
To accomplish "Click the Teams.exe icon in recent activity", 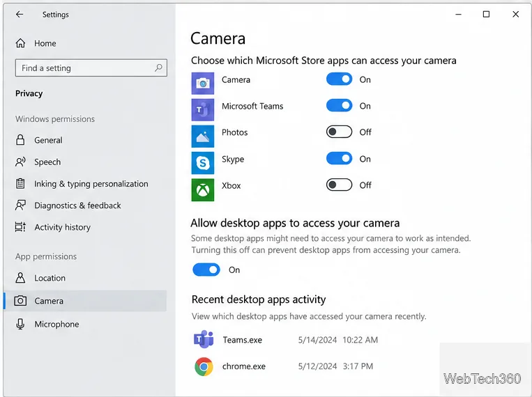I will click(204, 339).
